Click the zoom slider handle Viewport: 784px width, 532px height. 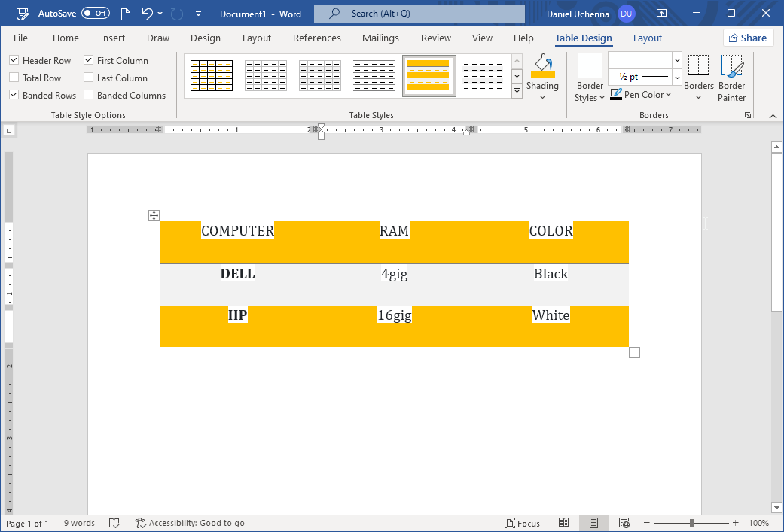[691, 523]
